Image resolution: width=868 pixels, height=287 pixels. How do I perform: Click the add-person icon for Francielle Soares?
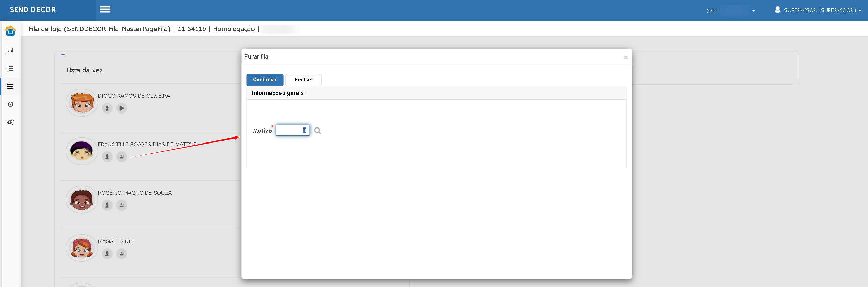coord(121,157)
